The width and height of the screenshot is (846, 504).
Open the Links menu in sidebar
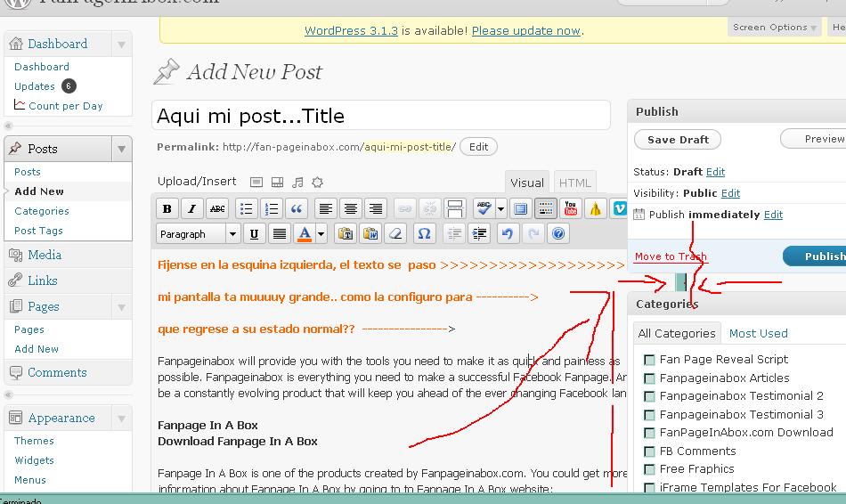pos(42,280)
